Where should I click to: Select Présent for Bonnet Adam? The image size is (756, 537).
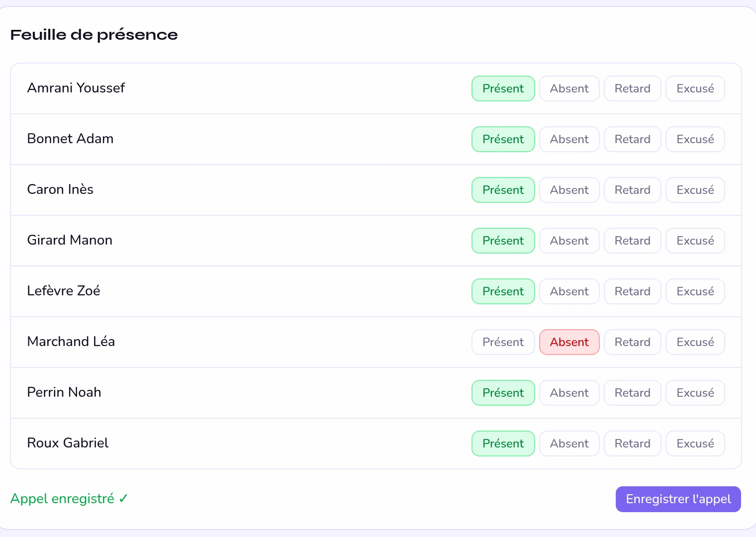tap(503, 139)
